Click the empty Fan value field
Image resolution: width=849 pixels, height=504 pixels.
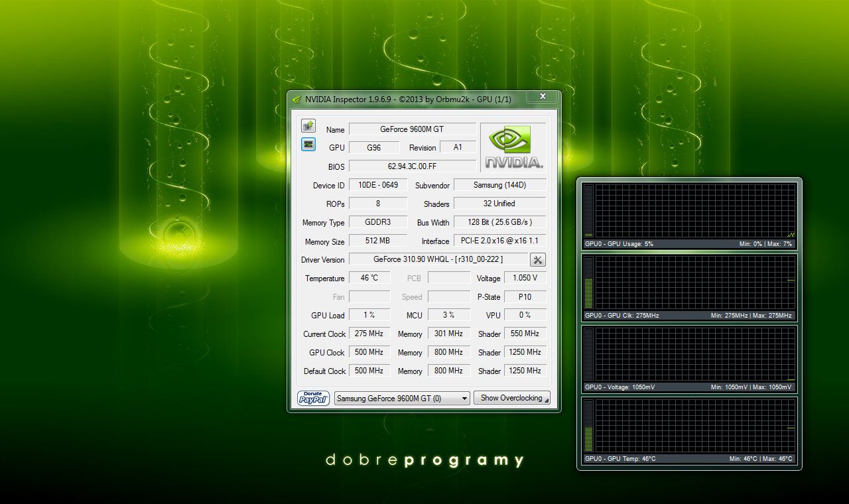(369, 296)
